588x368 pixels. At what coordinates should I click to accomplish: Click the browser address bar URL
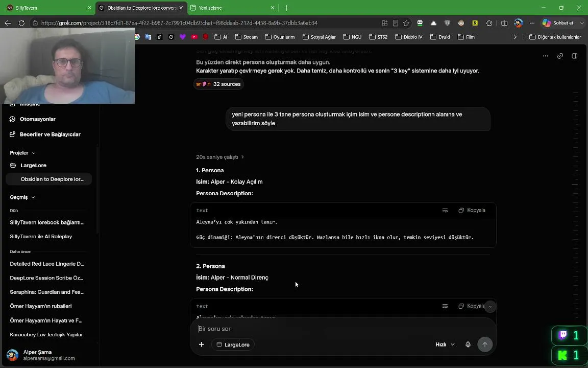click(x=179, y=23)
